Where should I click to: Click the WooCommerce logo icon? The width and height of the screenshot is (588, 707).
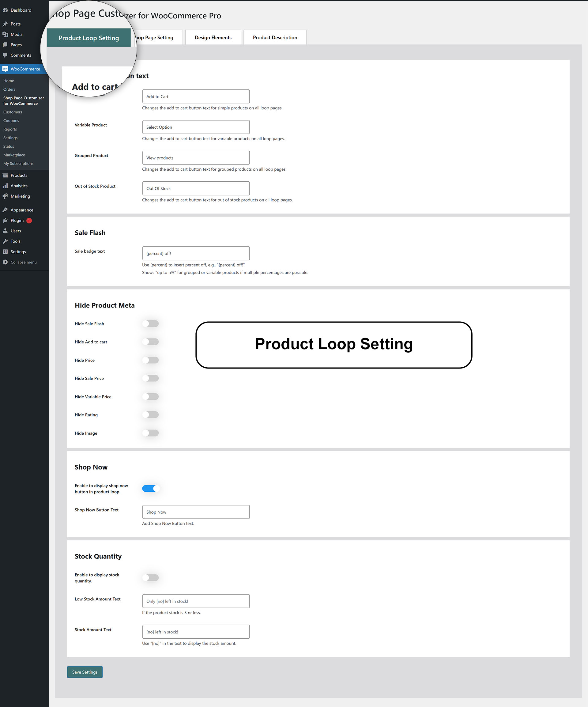pyautogui.click(x=6, y=69)
